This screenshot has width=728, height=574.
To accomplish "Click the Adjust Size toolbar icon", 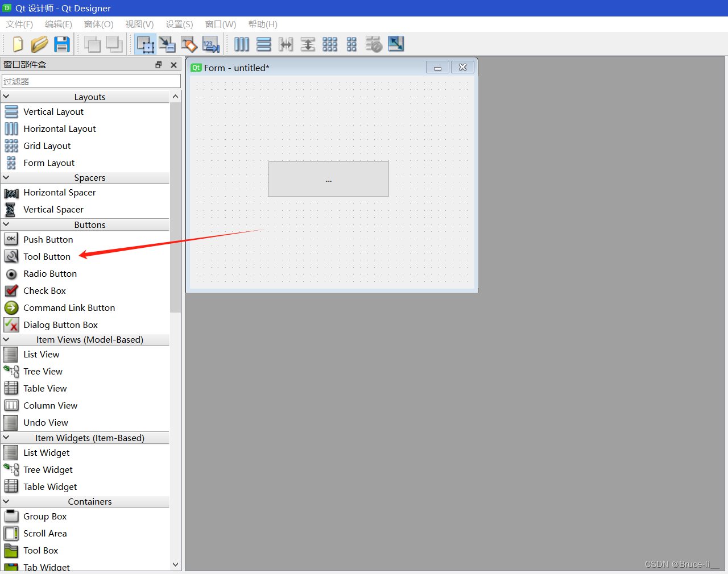I will tap(396, 44).
